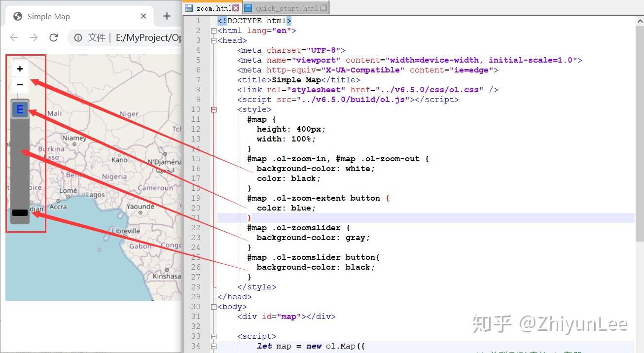Screen dimensions: 644x353
Task: Reload the Simple Map page
Action: point(53,37)
